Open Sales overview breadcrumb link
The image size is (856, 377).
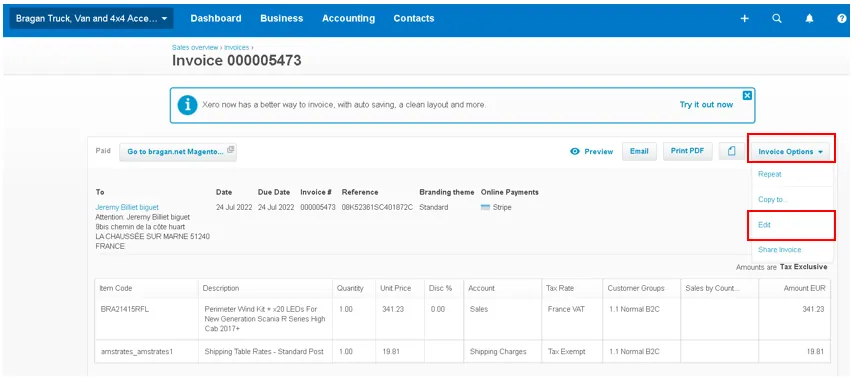pyautogui.click(x=195, y=47)
